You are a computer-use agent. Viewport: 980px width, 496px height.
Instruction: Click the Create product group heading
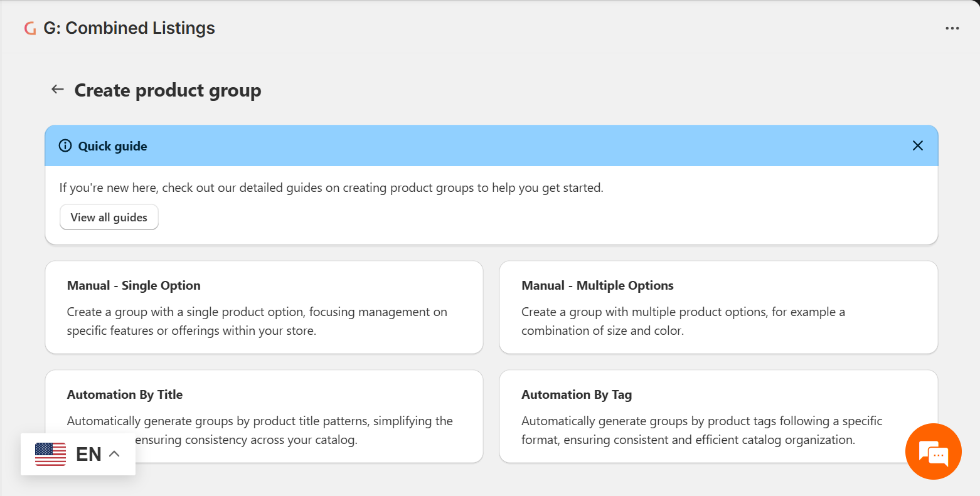pos(168,90)
